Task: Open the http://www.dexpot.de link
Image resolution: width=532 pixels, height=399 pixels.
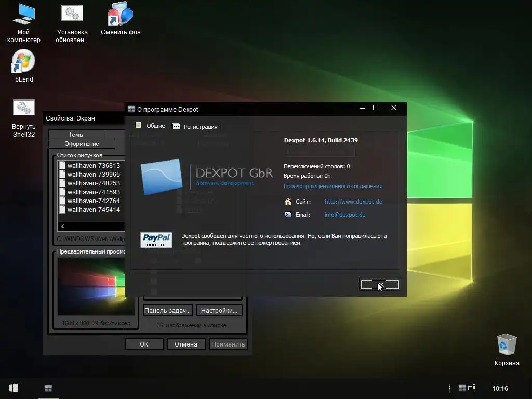Action: 353,202
